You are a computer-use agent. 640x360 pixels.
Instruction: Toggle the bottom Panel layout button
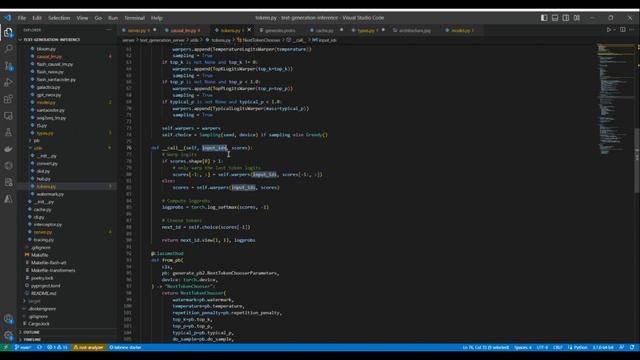click(555, 18)
